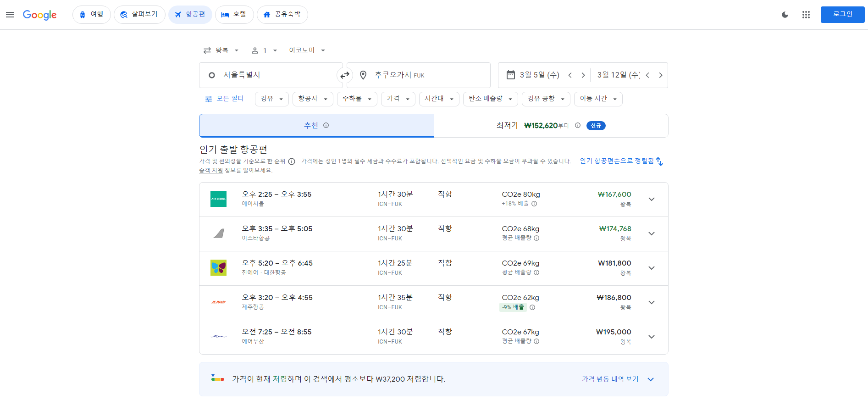Edit the 서울특별시 origin field
Viewport: 868px width, 400px height.
(271, 75)
